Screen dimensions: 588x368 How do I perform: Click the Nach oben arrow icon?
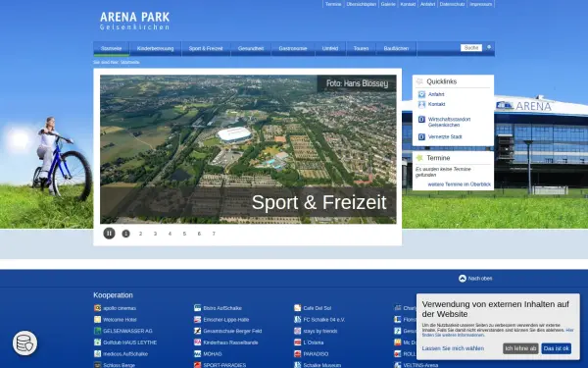pyautogui.click(x=463, y=279)
